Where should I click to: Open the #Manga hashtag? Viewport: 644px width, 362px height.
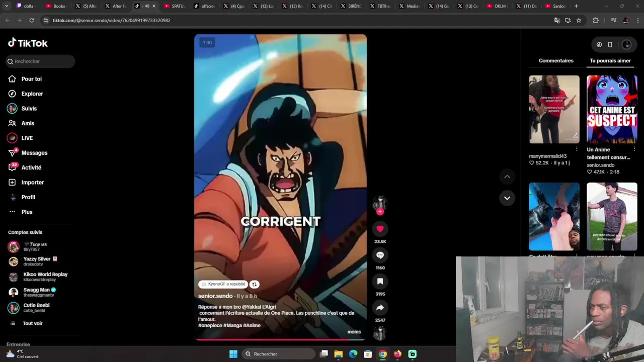232,325
